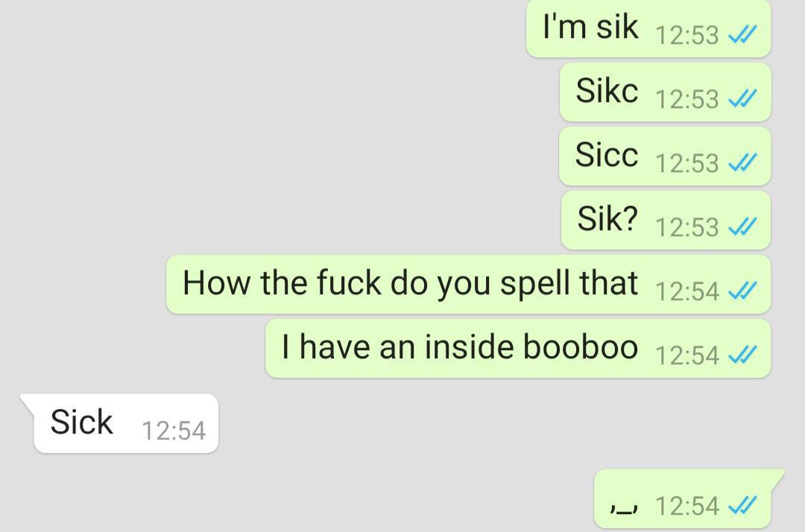Click the 12:54 timestamp on the emoticon message
This screenshot has width=805, height=532.
click(687, 506)
